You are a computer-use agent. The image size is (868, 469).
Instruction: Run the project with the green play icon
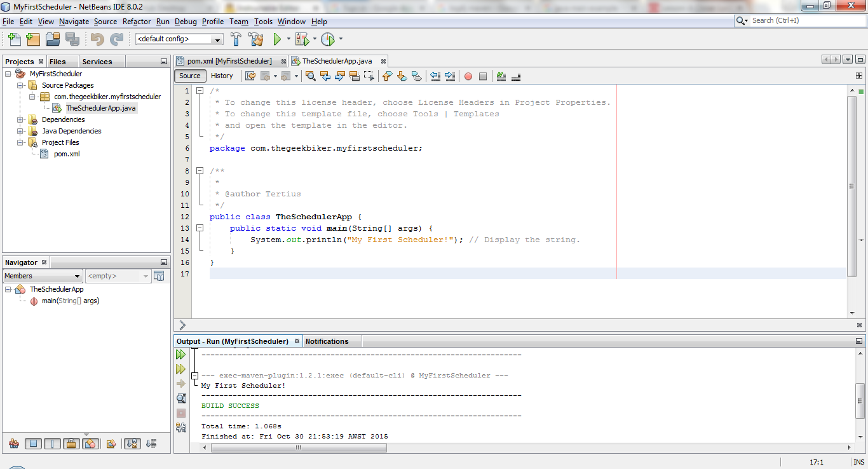tap(277, 39)
